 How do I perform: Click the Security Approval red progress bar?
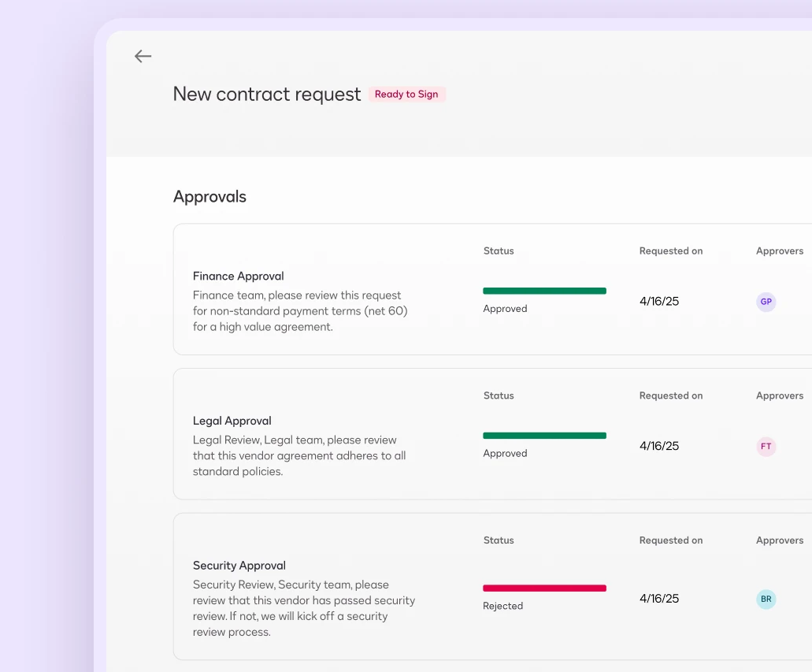point(544,588)
